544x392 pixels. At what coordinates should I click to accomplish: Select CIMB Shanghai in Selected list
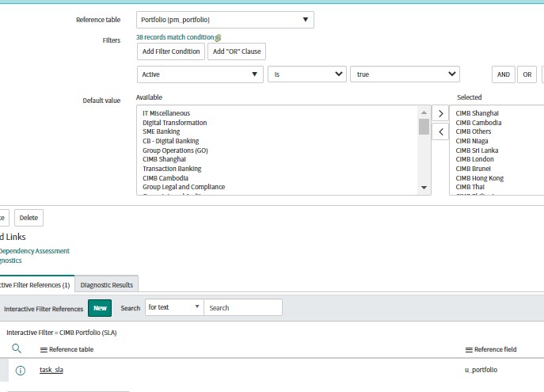point(477,113)
